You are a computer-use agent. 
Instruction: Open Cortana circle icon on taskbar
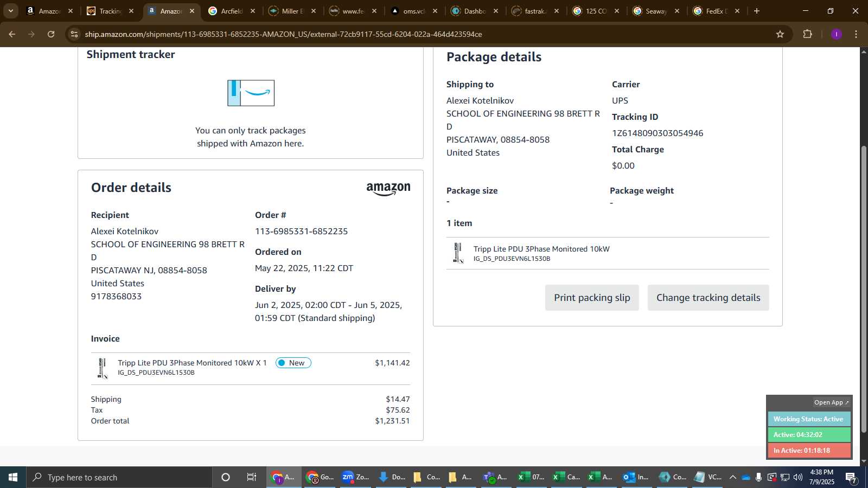(226, 477)
